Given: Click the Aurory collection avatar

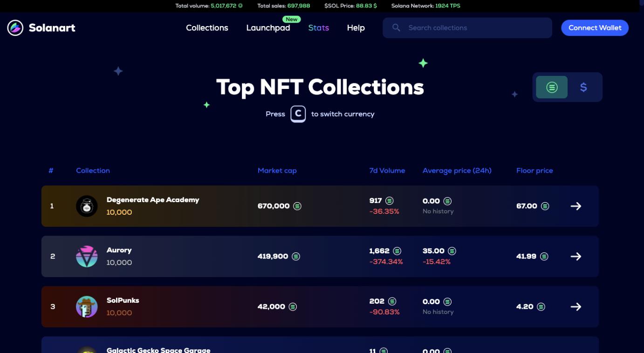Looking at the screenshot, I should (x=87, y=256).
